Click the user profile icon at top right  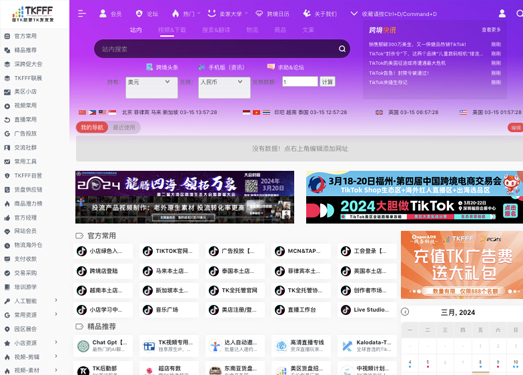click(x=502, y=14)
